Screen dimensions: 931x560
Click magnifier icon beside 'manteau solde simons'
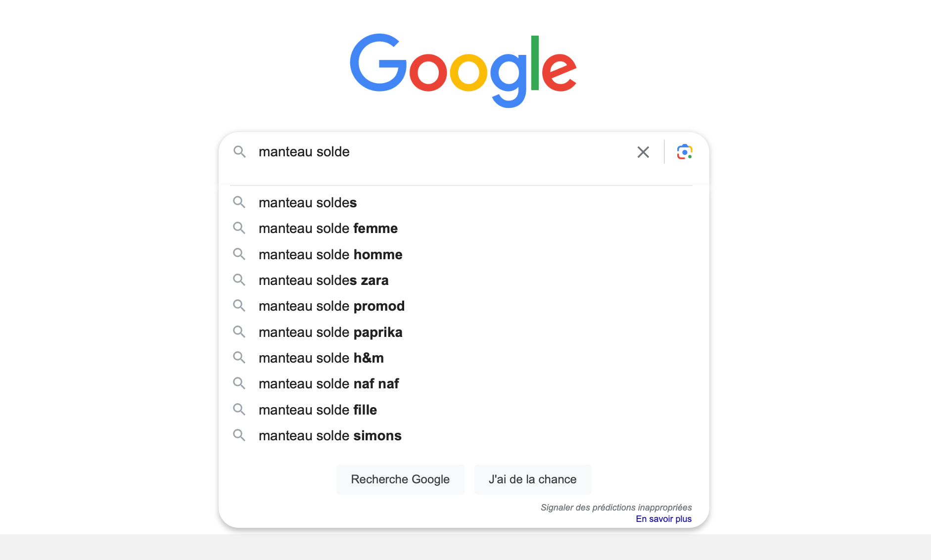point(239,435)
